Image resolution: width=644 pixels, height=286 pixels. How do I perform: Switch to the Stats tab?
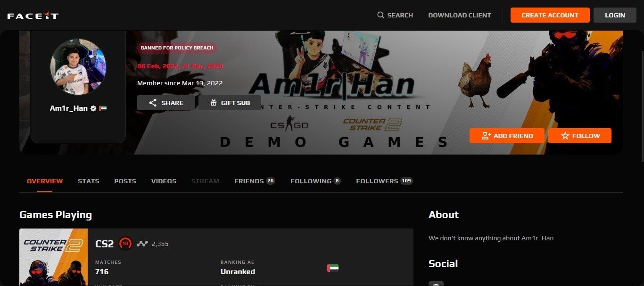[89, 181]
